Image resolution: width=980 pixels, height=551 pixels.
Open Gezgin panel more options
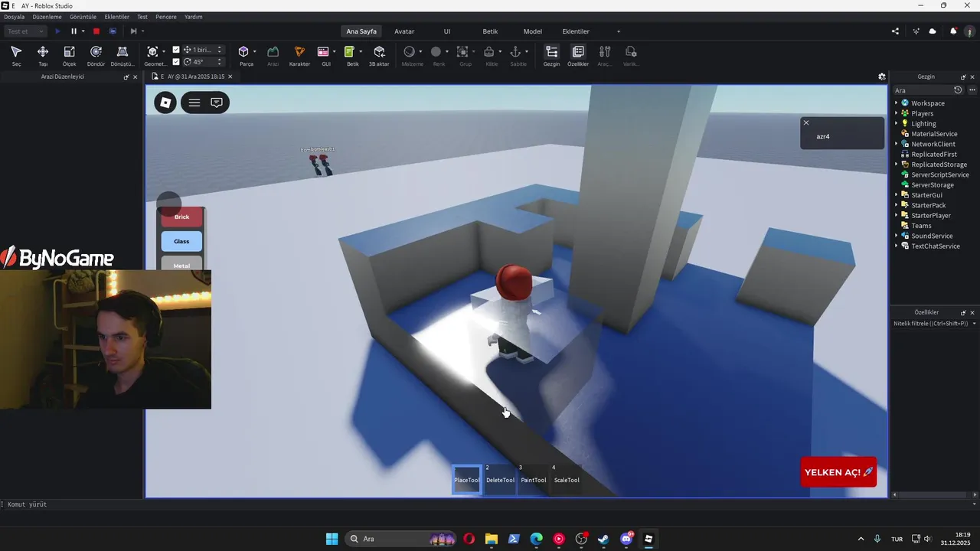coord(972,90)
